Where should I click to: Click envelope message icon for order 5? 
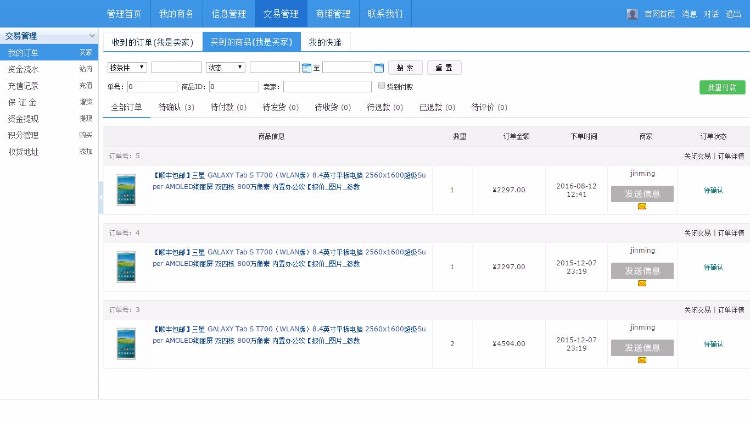[x=642, y=206]
